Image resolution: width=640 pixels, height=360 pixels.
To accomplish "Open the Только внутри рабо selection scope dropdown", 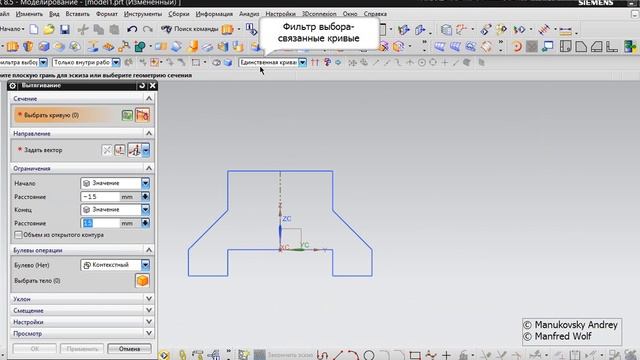I will click(116, 62).
